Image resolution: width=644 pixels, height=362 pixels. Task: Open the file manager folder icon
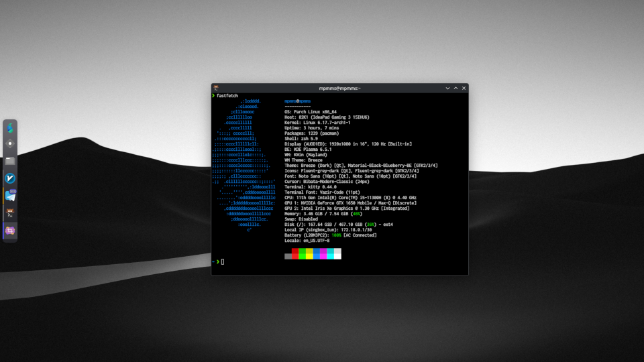pyautogui.click(x=11, y=161)
